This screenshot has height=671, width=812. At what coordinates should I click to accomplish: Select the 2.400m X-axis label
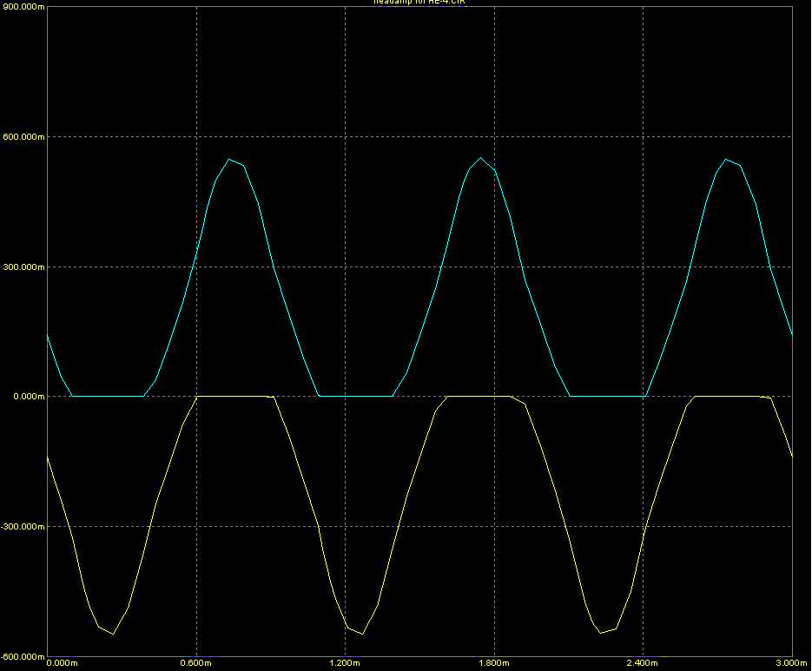(x=643, y=664)
